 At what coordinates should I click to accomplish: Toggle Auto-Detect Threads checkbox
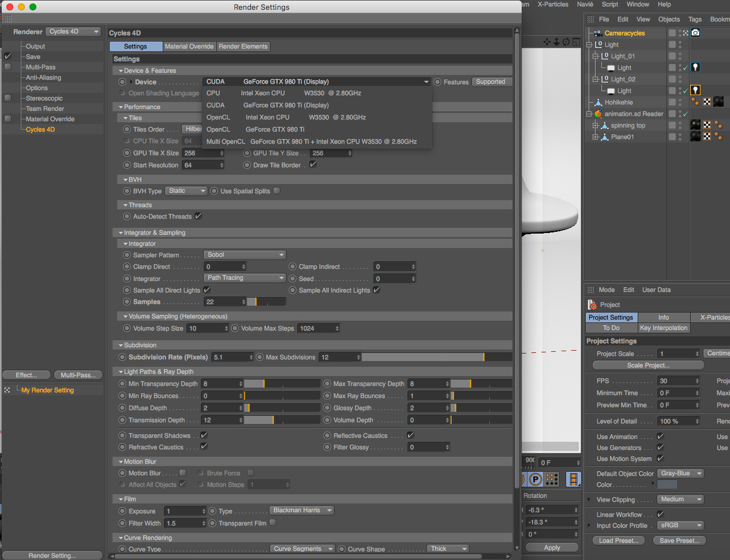click(x=198, y=216)
